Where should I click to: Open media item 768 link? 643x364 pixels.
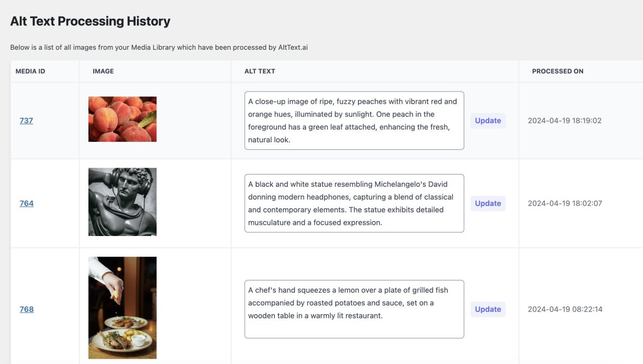tap(26, 309)
